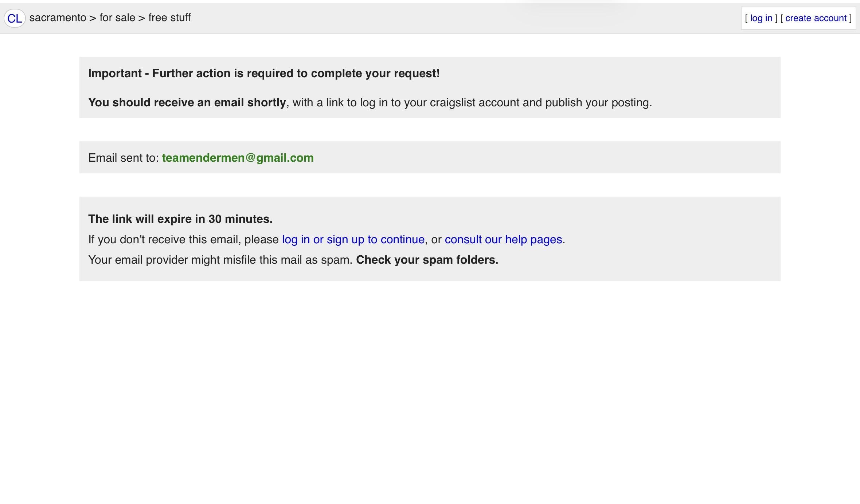Click the arrow separator after sacramento
This screenshot has height=504, width=860.
pyautogui.click(x=93, y=18)
